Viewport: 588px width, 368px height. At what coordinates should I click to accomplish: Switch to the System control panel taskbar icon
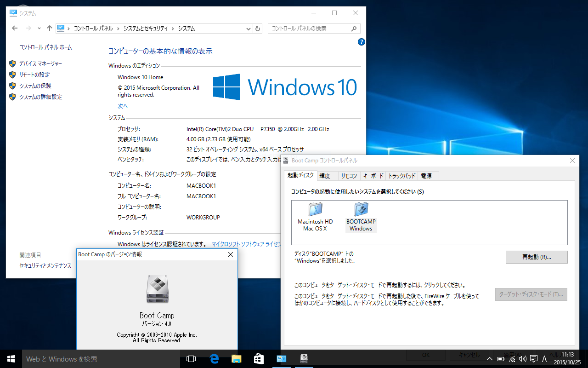click(x=281, y=359)
